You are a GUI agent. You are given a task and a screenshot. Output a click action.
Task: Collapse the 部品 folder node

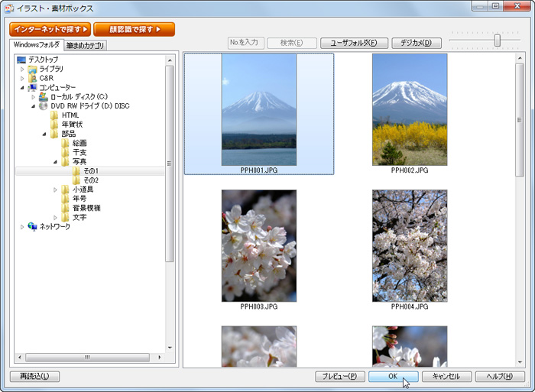(44, 134)
